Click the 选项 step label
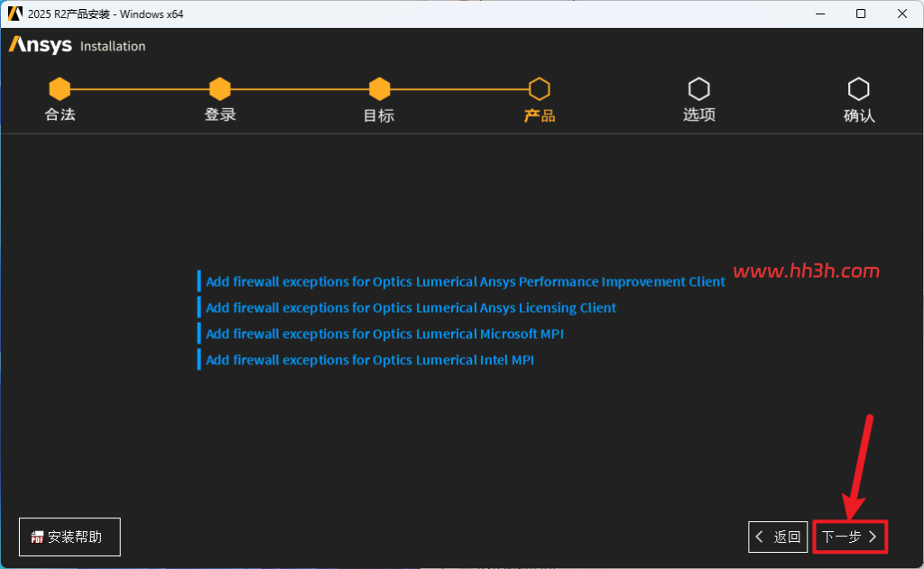This screenshot has height=569, width=924. [x=699, y=115]
